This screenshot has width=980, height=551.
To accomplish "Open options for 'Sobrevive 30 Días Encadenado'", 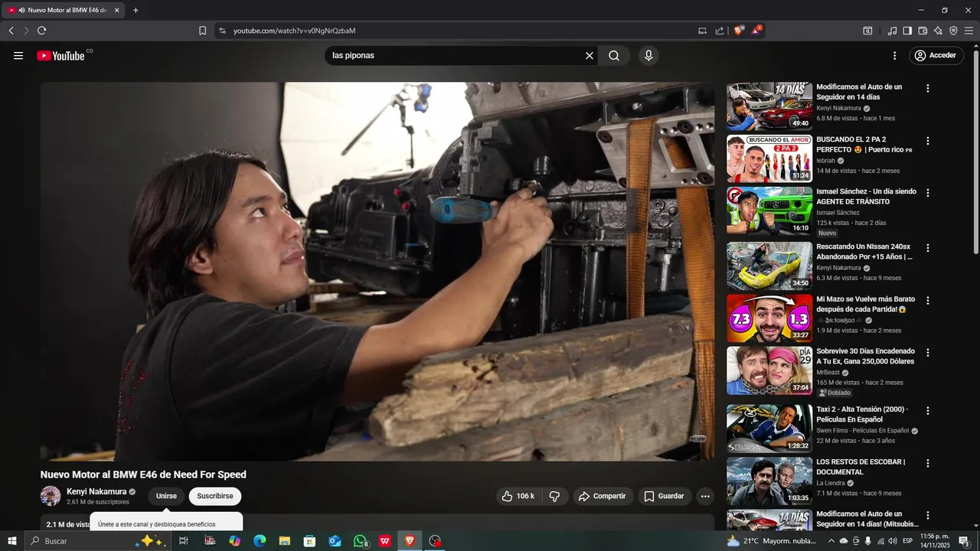I will (928, 353).
